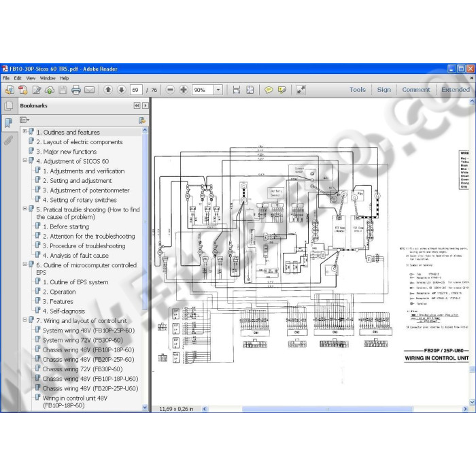Collapse '4. Adjustment of SICOS 60' bookmark
This screenshot has width=476, height=476.
(25, 160)
